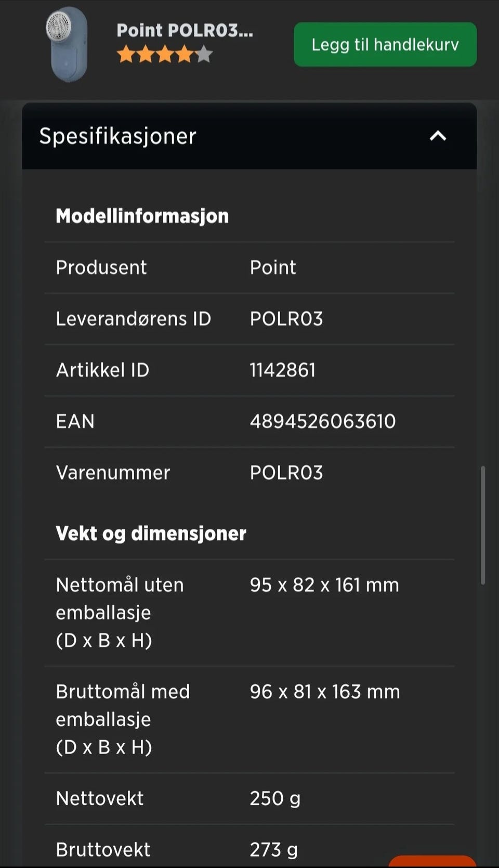Click the page scrollbar thumb
This screenshot has width=499, height=868.
[x=483, y=525]
